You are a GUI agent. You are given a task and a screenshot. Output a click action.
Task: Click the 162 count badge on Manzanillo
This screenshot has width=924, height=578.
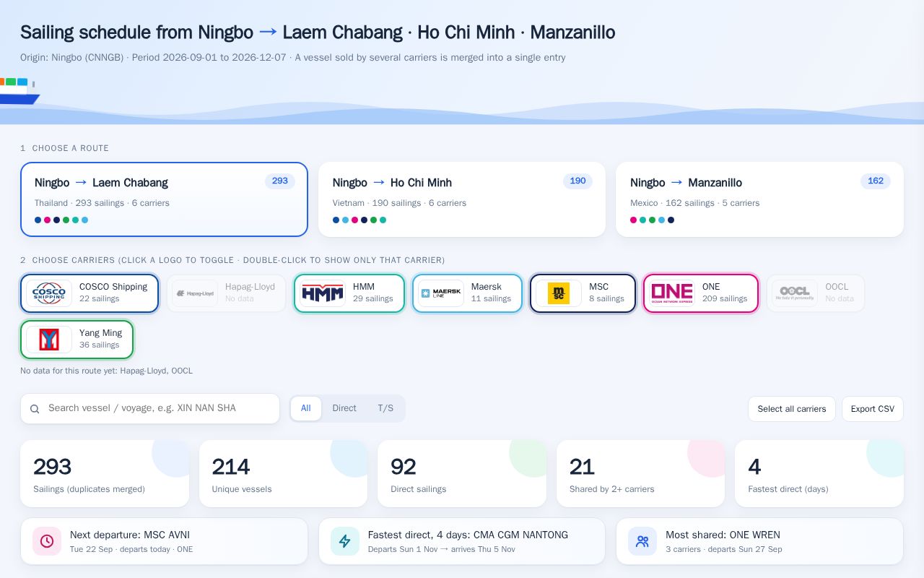(x=876, y=181)
